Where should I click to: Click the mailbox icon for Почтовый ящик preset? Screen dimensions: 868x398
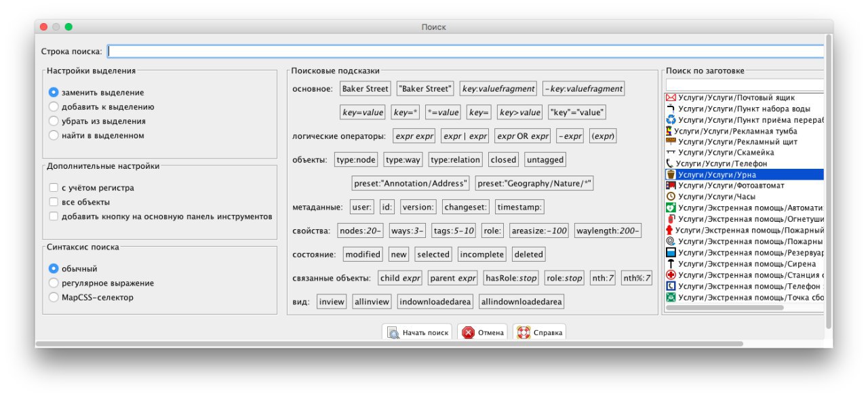pyautogui.click(x=671, y=98)
